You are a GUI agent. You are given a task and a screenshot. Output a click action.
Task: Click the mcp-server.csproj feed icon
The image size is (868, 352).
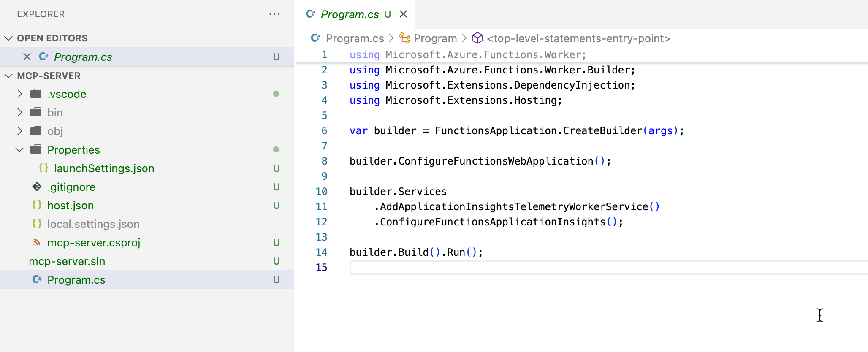[x=37, y=242]
